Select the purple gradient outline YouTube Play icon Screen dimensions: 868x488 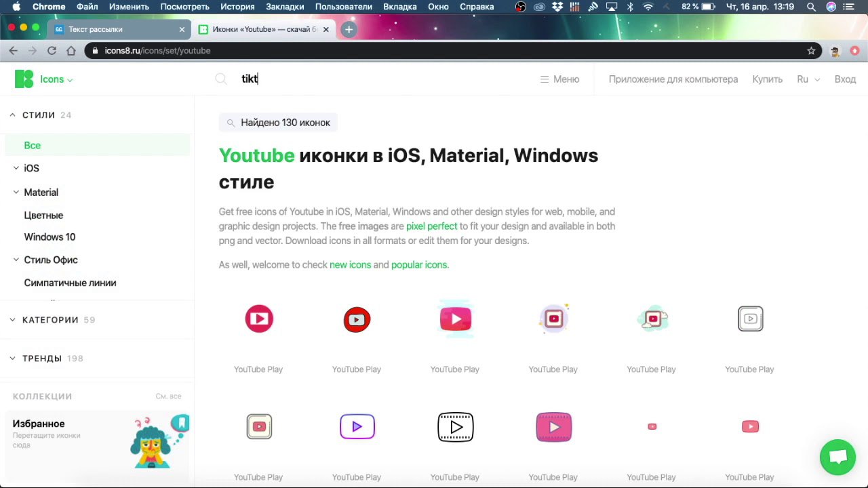point(357,426)
